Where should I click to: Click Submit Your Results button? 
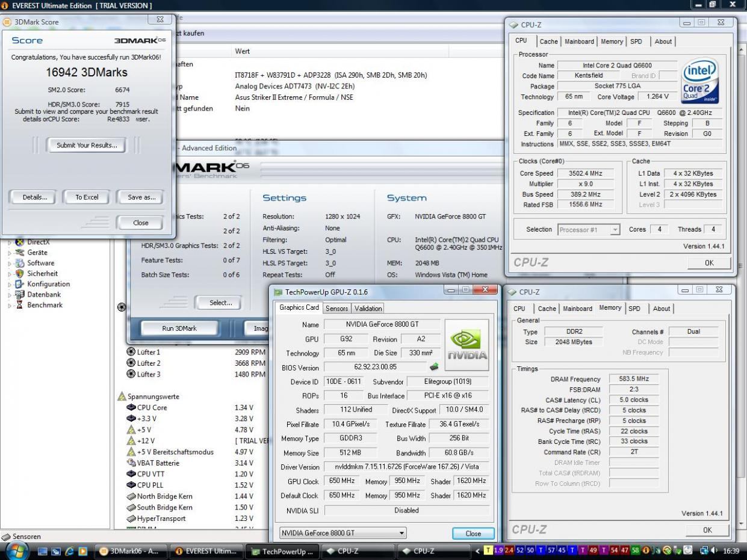click(87, 145)
